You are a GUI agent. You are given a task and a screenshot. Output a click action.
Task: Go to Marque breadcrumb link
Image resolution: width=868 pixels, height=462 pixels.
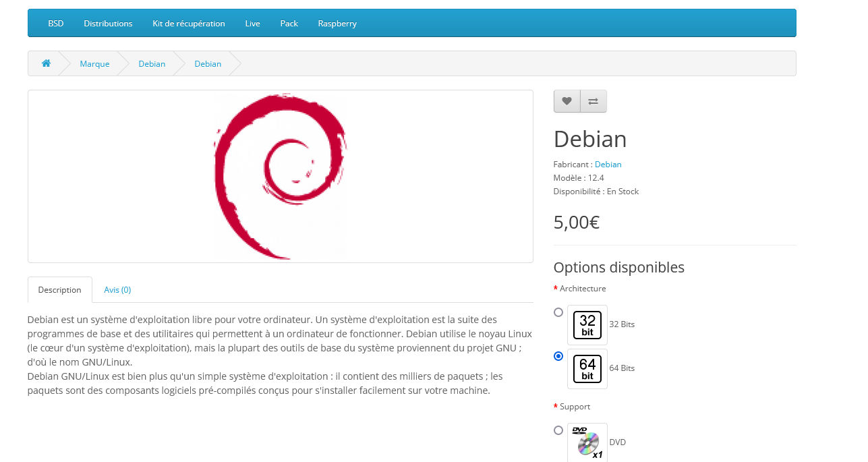coord(94,64)
